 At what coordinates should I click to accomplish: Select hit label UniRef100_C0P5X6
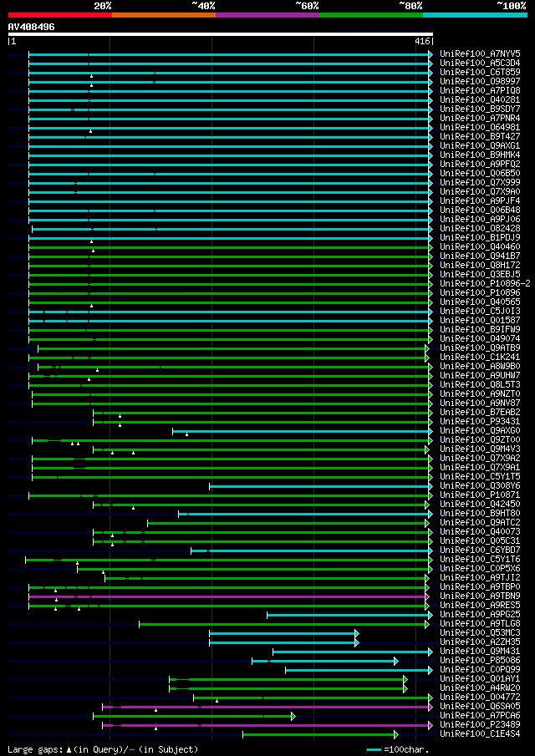click(480, 568)
